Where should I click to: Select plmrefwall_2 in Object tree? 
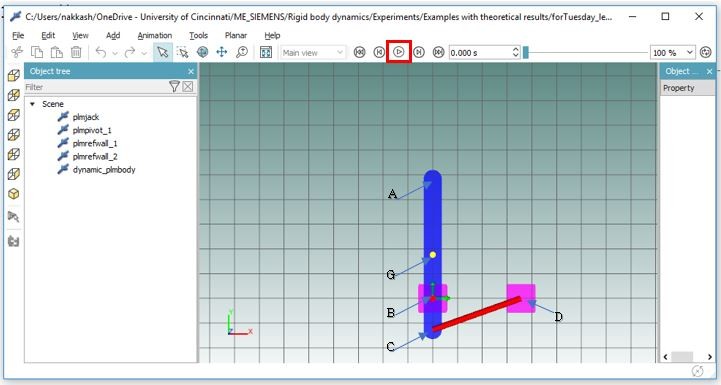95,156
